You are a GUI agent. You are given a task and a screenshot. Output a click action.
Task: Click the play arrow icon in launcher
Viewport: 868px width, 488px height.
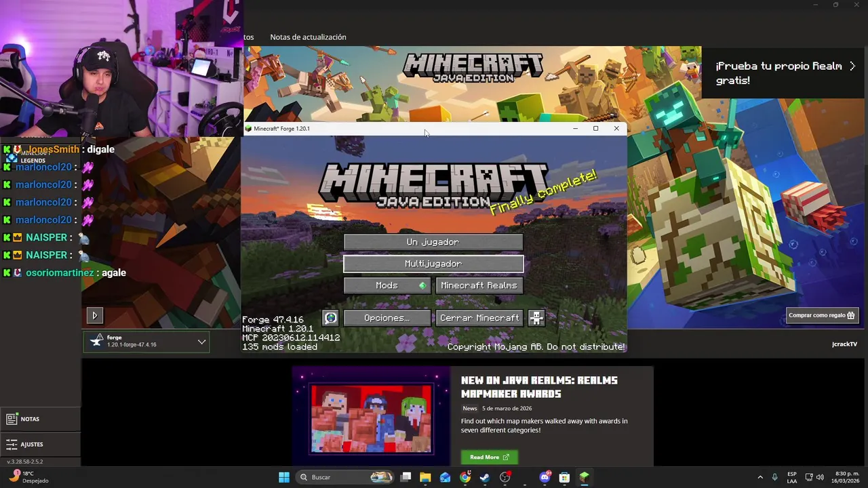tap(94, 315)
